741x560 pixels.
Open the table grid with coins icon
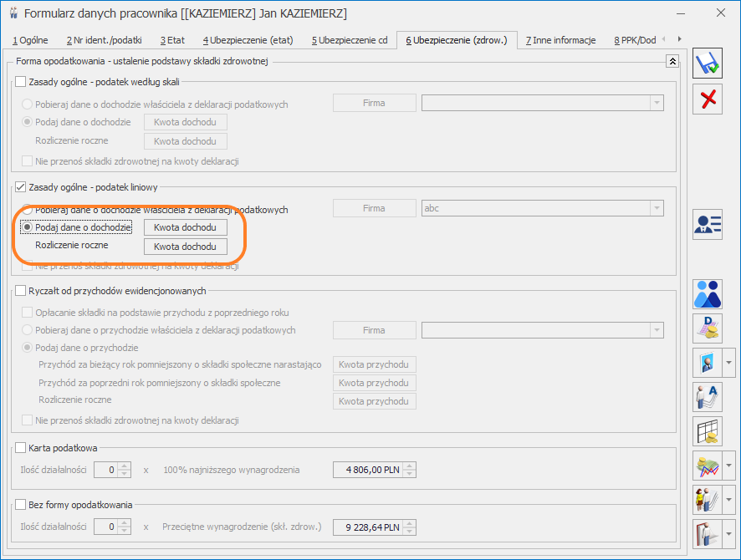[x=708, y=431]
